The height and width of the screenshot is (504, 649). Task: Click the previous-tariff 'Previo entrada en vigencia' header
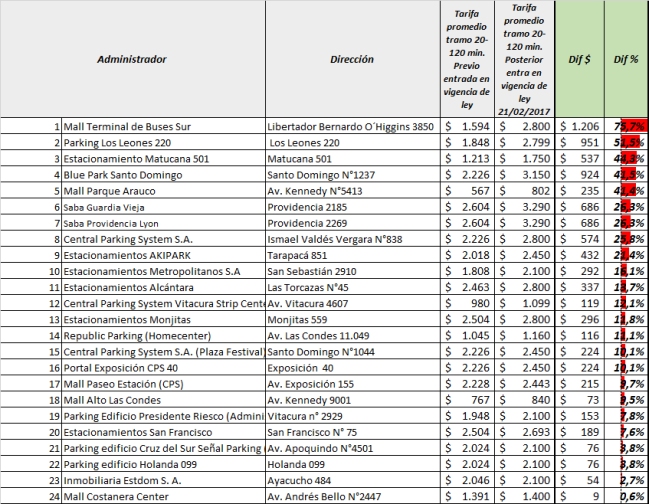click(x=466, y=59)
